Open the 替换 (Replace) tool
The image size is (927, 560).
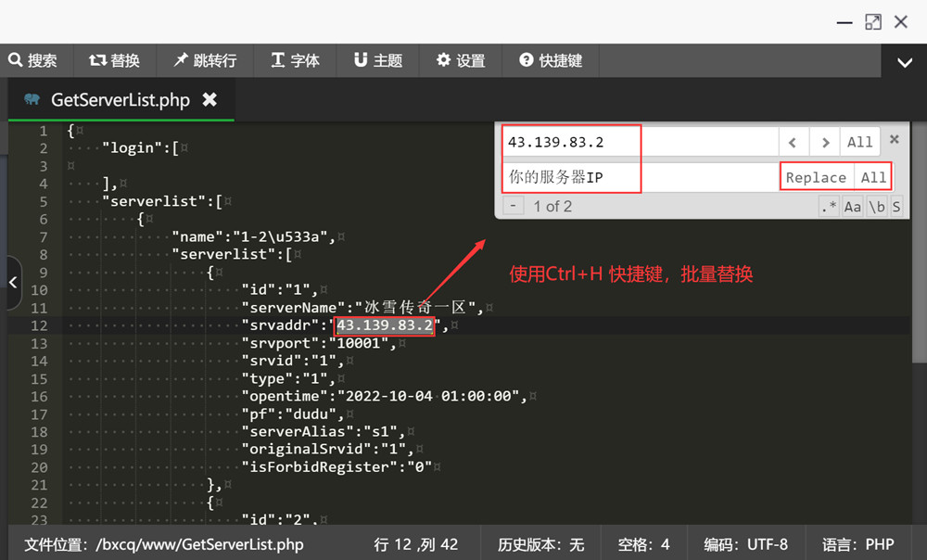(115, 60)
